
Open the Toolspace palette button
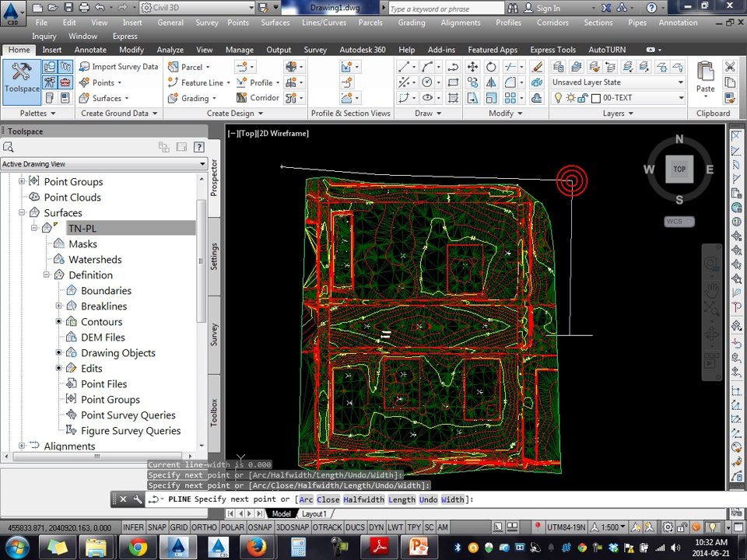22,82
